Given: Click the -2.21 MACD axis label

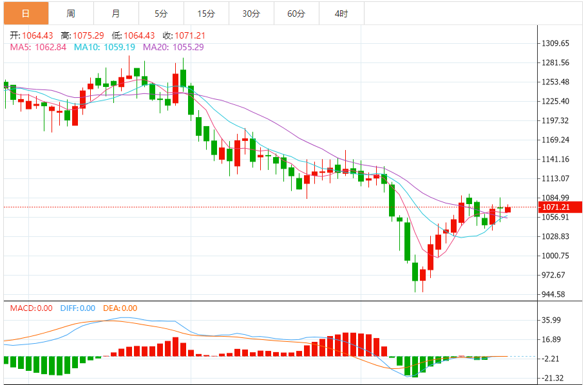Looking at the screenshot, I should click(550, 359).
